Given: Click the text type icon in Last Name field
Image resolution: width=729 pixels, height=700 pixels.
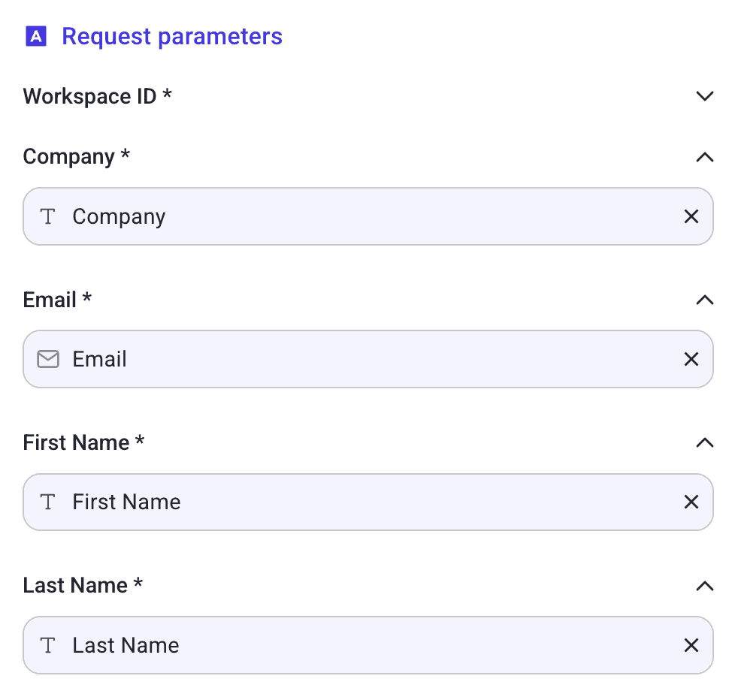Looking at the screenshot, I should click(x=48, y=645).
